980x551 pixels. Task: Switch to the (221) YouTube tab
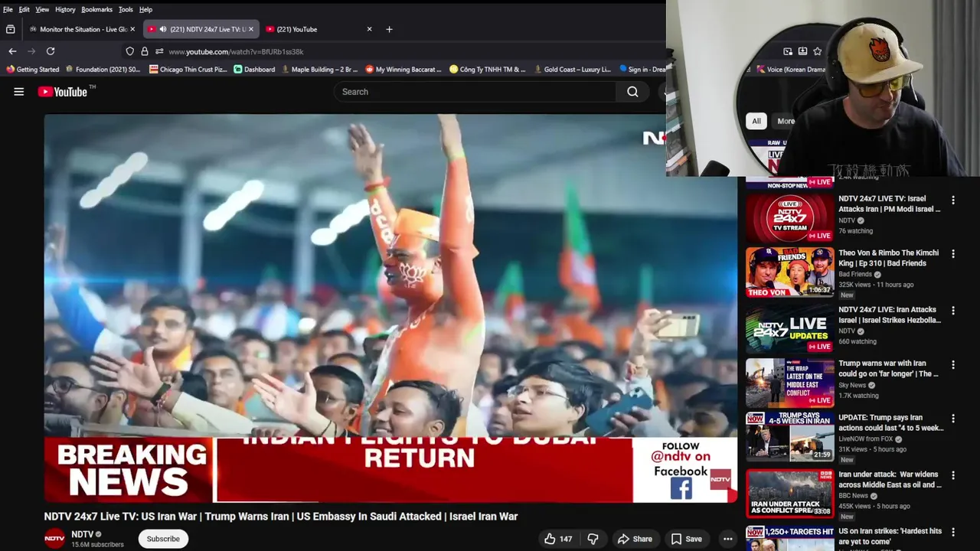pyautogui.click(x=319, y=29)
